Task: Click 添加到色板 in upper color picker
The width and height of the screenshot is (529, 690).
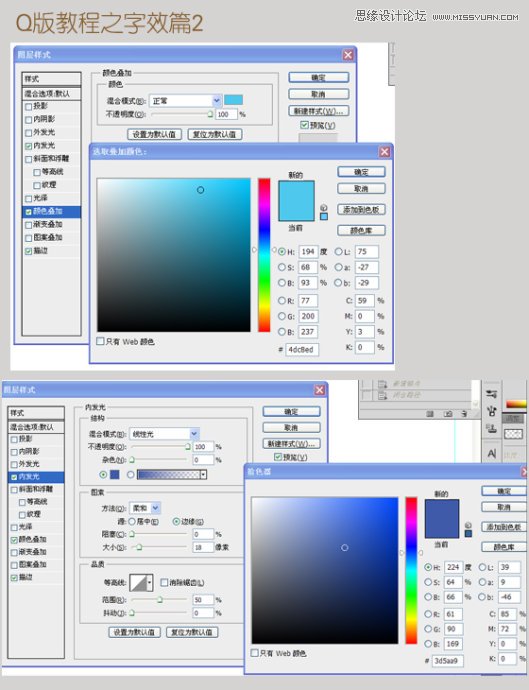Action: click(x=361, y=209)
